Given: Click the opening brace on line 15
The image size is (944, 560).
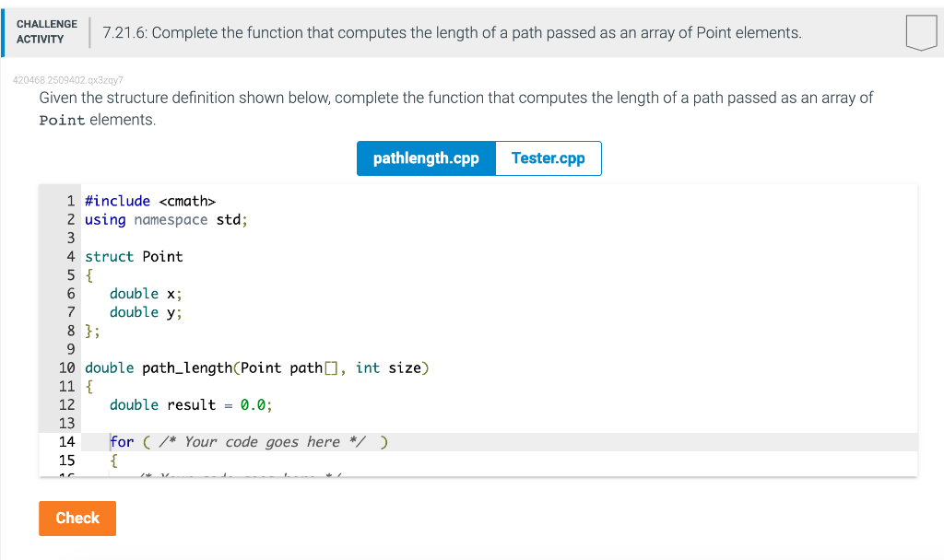Looking at the screenshot, I should coord(113,461).
